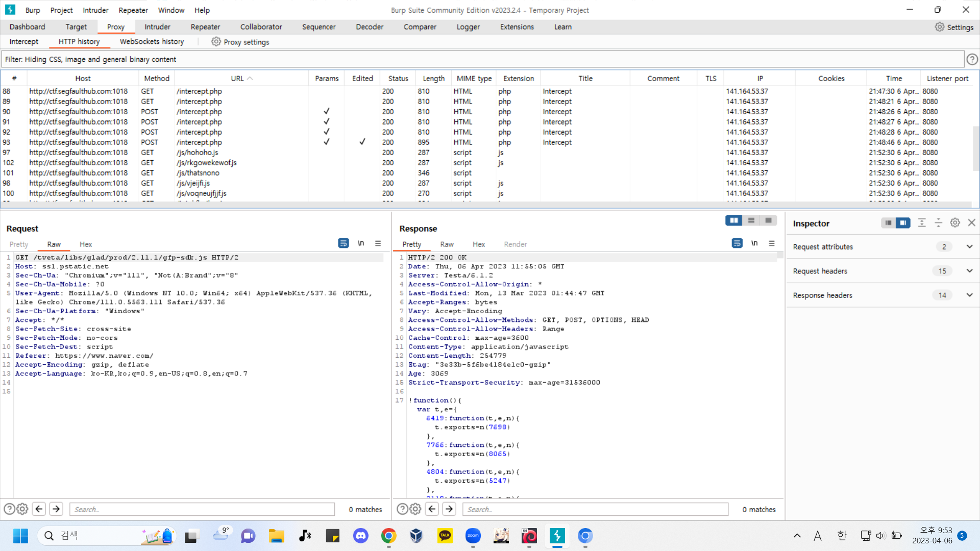Toggle non-printable characters in Response panel
Image resolution: width=980 pixels, height=551 pixels.
click(x=754, y=243)
